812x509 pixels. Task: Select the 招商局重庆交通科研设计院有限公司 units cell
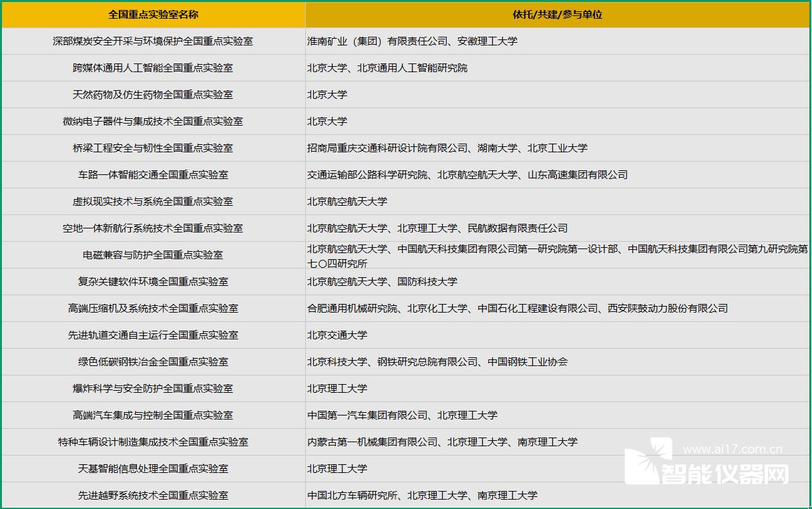coord(558,148)
